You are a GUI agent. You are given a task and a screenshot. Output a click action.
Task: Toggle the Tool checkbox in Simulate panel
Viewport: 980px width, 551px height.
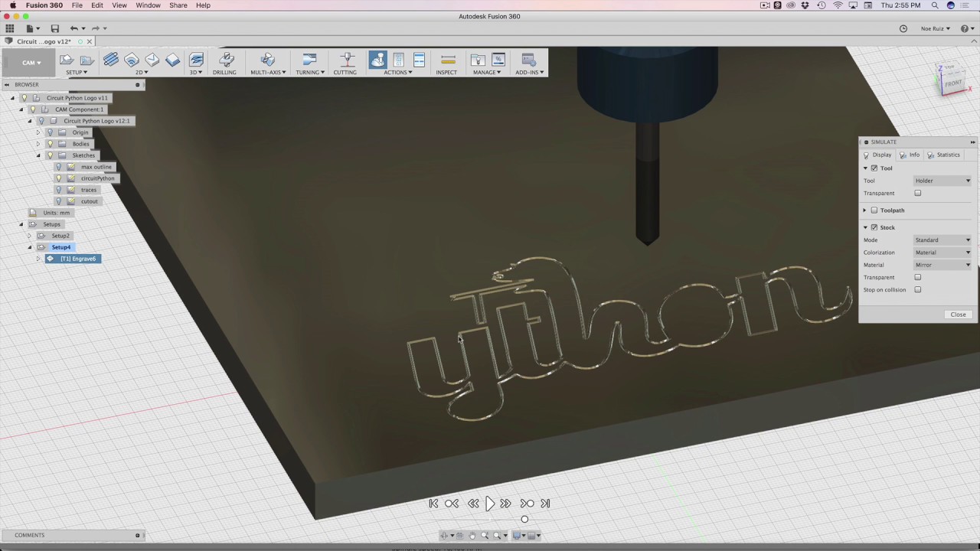point(874,168)
